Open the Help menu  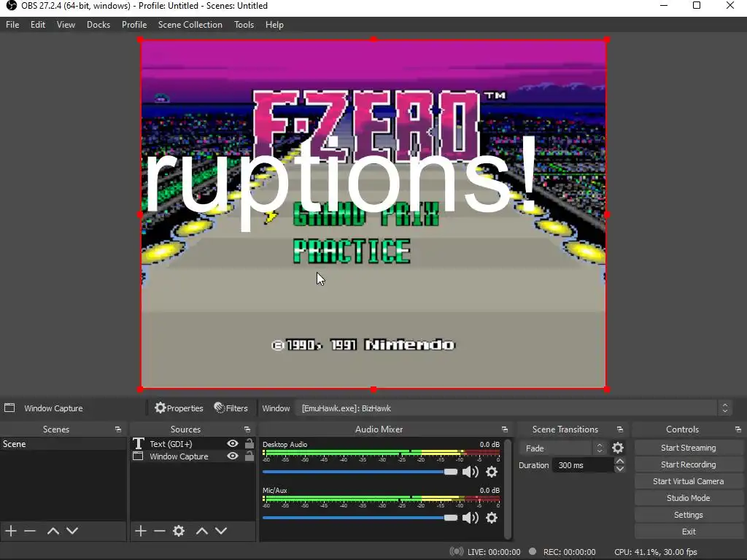(x=274, y=25)
